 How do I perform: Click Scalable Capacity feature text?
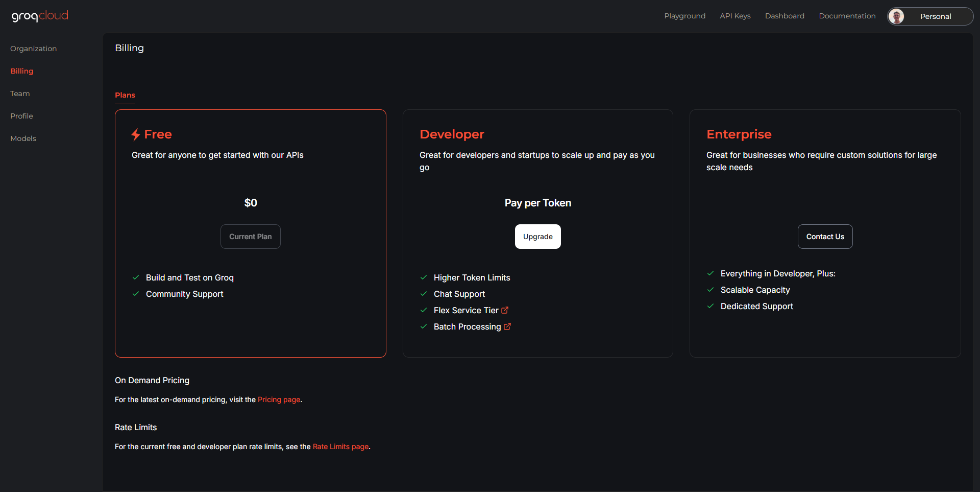click(755, 290)
